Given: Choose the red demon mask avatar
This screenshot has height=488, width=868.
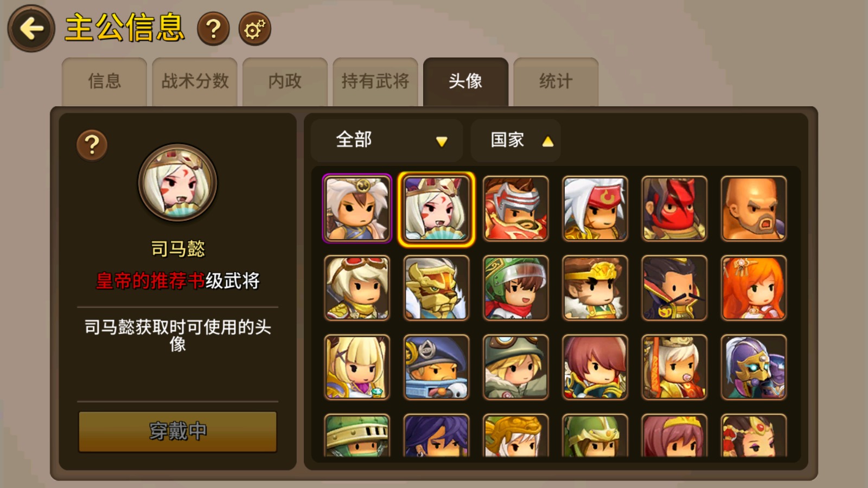Looking at the screenshot, I should [674, 208].
